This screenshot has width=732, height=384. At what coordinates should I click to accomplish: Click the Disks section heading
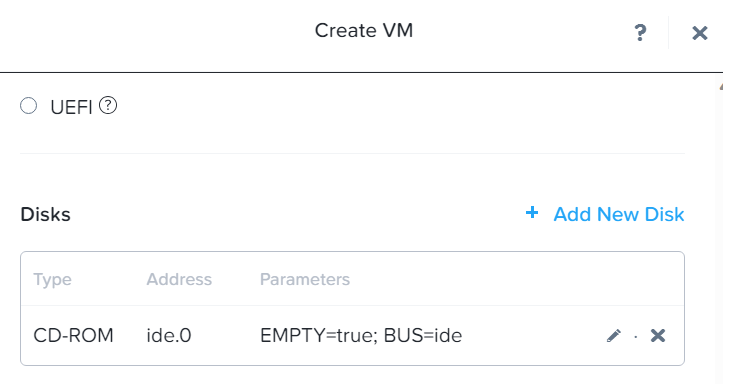click(x=45, y=215)
